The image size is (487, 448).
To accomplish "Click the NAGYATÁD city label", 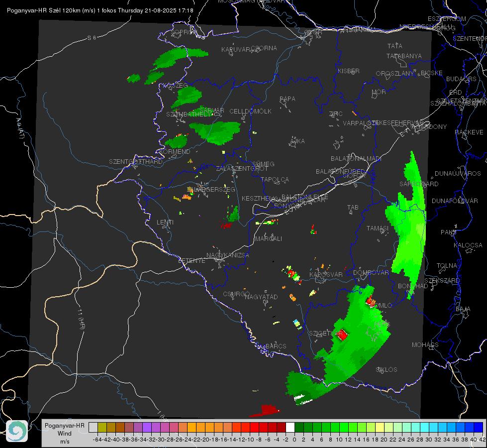I will click(261, 297).
